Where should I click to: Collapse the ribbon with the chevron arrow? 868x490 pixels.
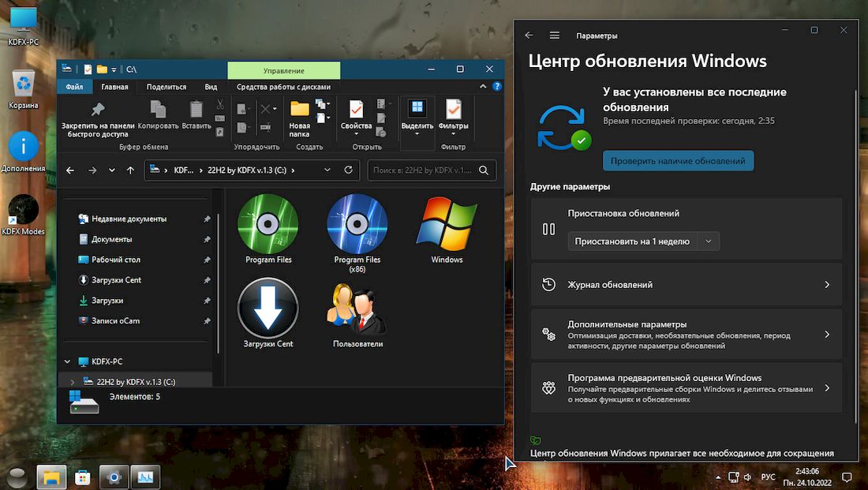(x=483, y=87)
